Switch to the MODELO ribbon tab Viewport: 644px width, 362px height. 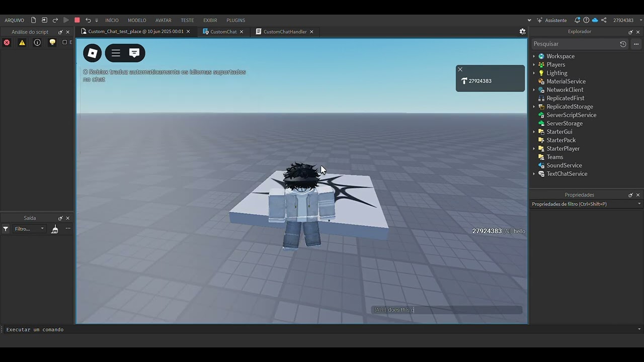tap(137, 20)
